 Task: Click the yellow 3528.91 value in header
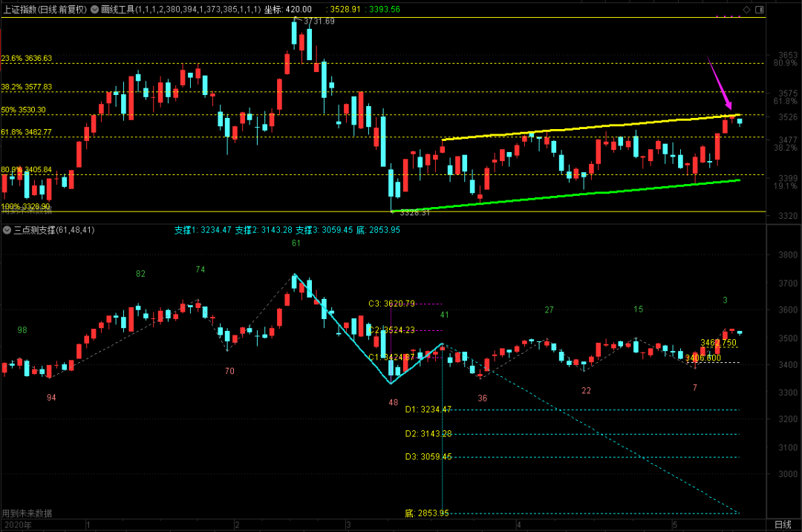coord(344,9)
